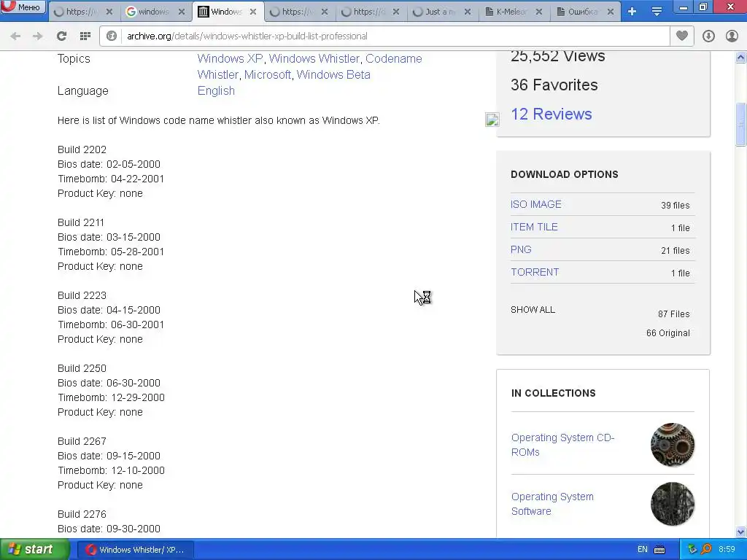Open Operating System CD-ROMs collection link
Viewport: 747px width, 560px height.
click(x=562, y=445)
